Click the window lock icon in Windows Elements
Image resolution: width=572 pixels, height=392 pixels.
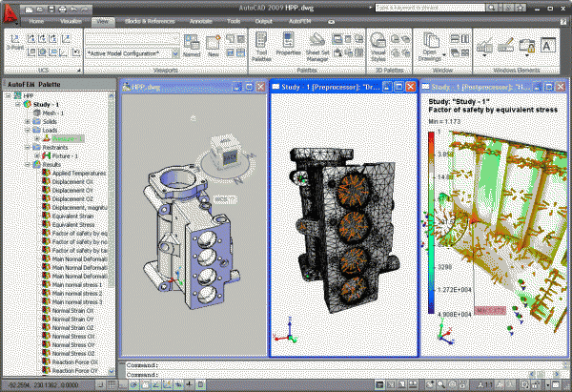[527, 46]
